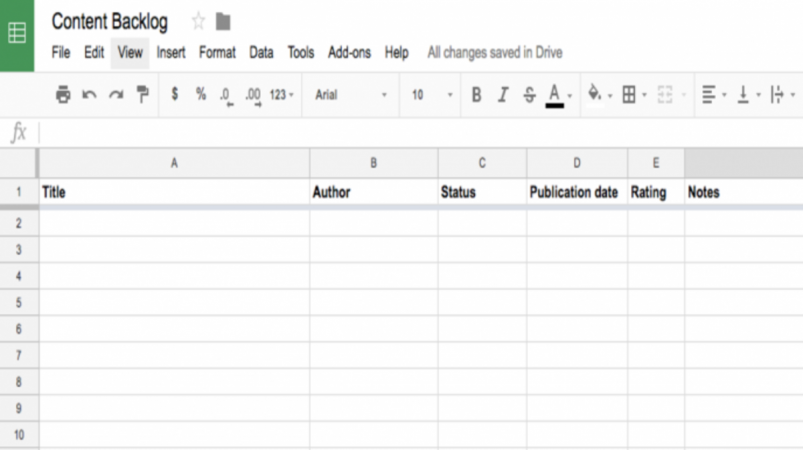Increase decimal places
Viewport: 803px width, 450px height.
click(253, 96)
